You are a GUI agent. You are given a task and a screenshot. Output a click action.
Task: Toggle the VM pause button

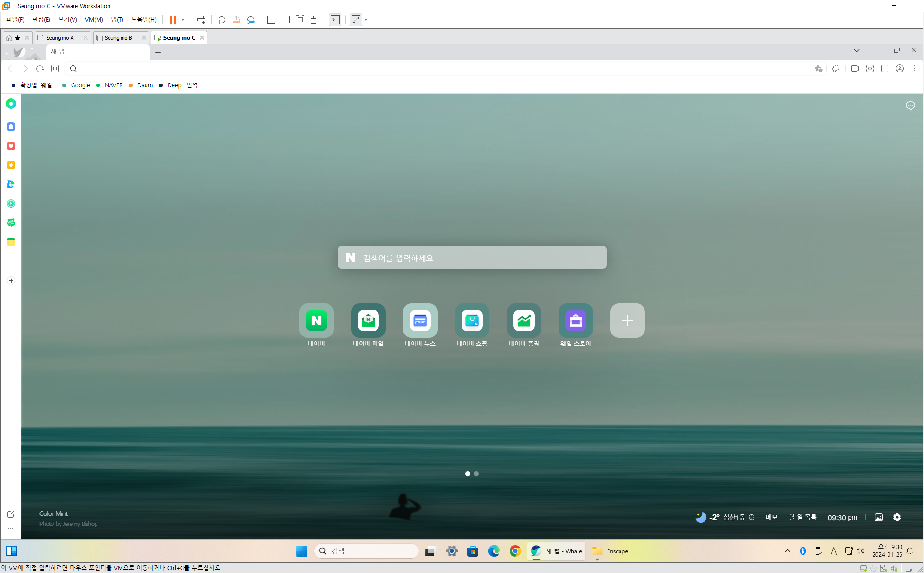(173, 20)
